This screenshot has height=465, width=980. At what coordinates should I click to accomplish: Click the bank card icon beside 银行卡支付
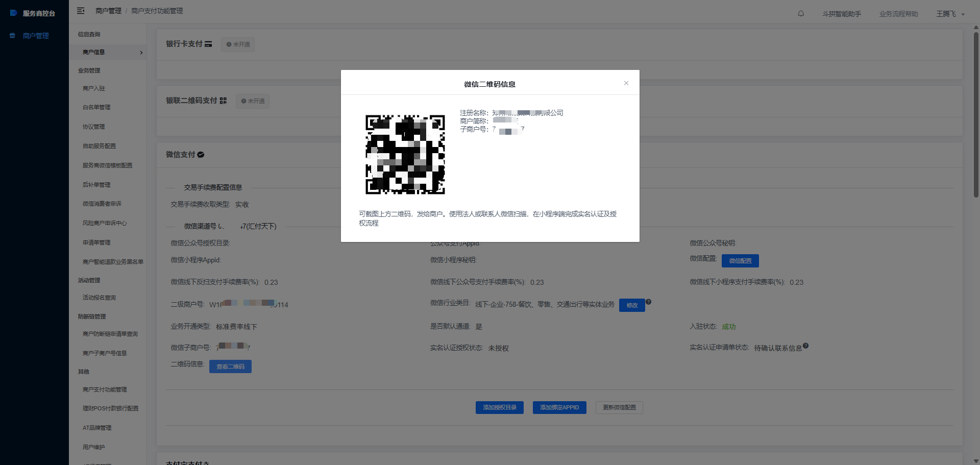click(x=208, y=44)
